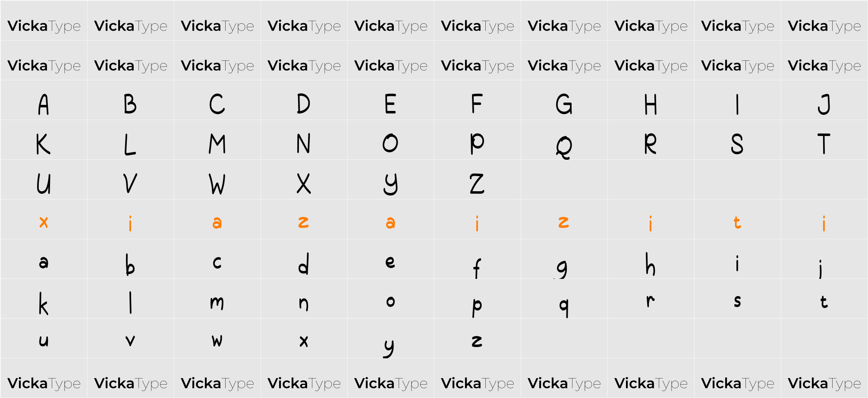
Task: Select the black lowercase m glyph
Action: click(217, 303)
